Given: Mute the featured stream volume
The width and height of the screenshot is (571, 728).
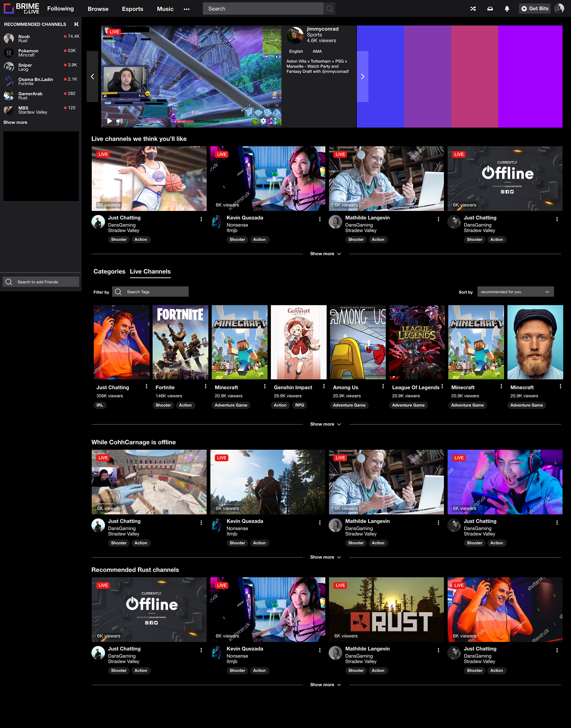Looking at the screenshot, I should tap(119, 121).
